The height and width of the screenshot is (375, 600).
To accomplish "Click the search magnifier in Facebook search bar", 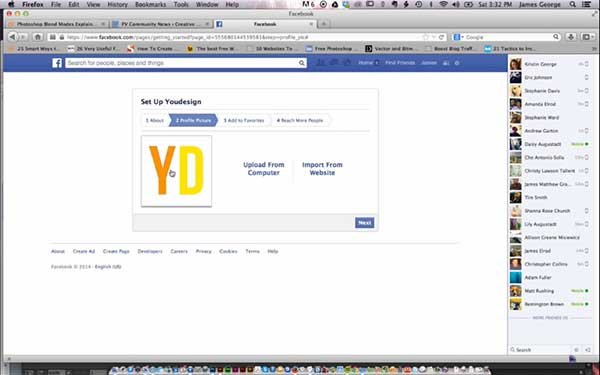I will point(302,63).
